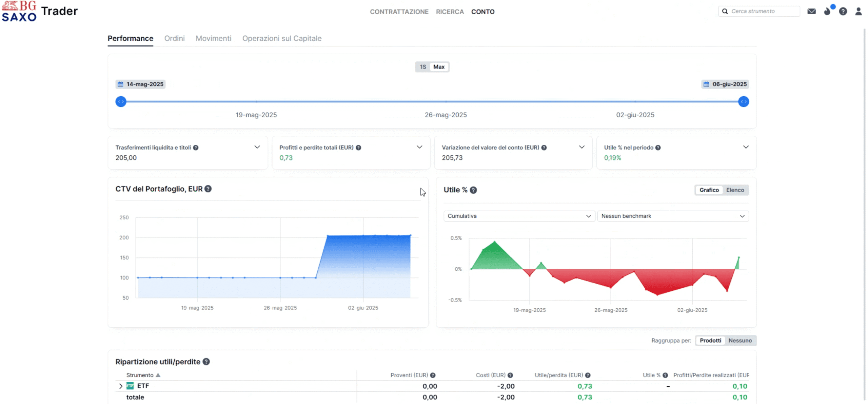Switch to the Movimenti tab
Screen dimensions: 868x404
coord(213,38)
